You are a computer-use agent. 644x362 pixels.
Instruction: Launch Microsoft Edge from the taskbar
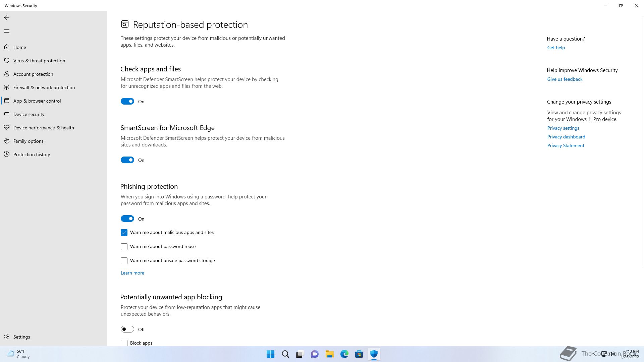point(344,354)
